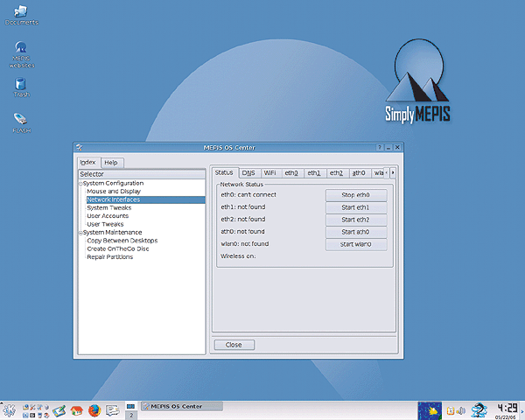Viewport: 525px width, 420px height.
Task: Minimize the MEPIS OS Center window
Action: point(388,147)
